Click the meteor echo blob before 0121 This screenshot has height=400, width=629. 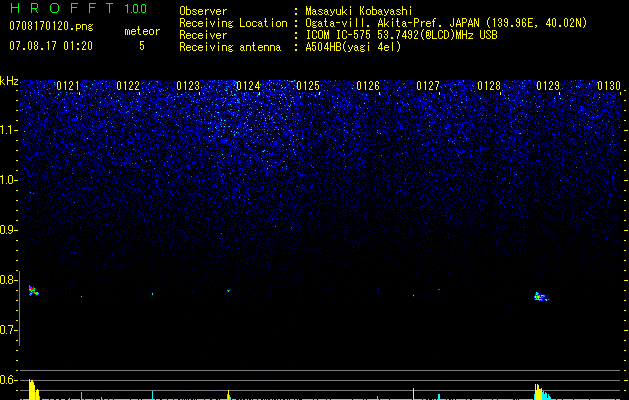(33, 290)
